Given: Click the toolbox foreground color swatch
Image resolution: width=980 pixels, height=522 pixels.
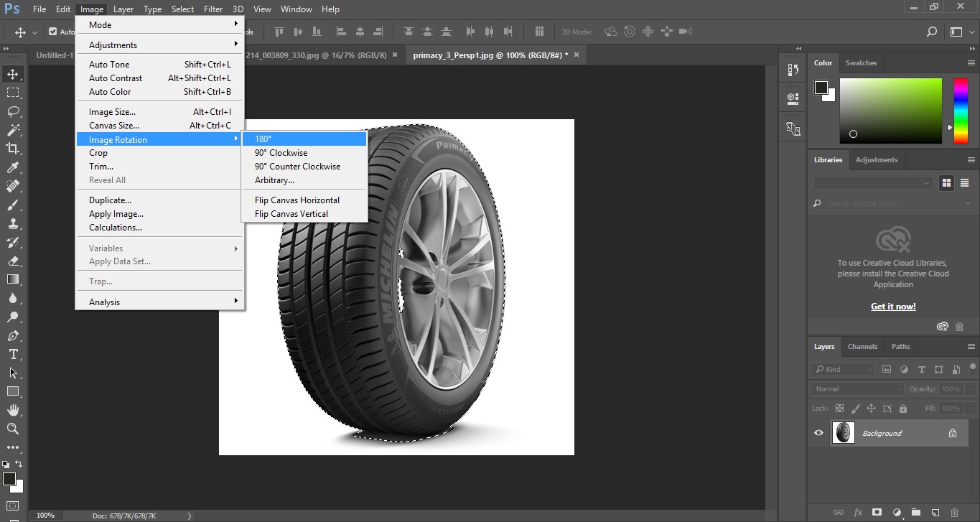Looking at the screenshot, I should tap(9, 479).
